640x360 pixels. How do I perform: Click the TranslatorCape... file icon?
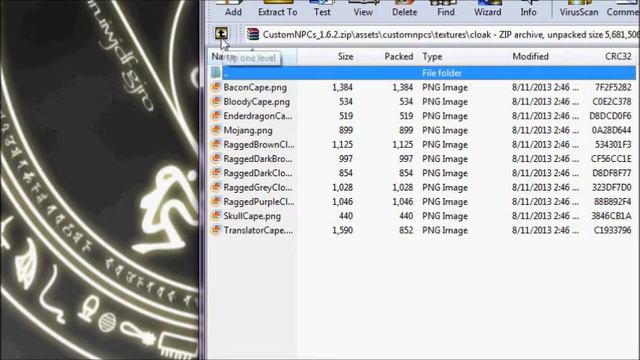click(216, 230)
